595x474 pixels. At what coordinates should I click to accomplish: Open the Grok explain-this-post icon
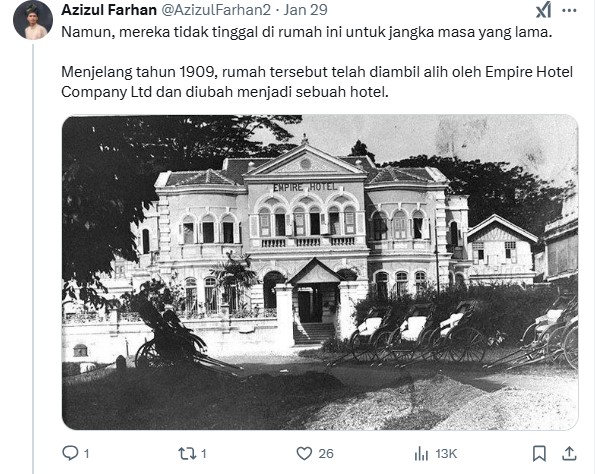[543, 10]
